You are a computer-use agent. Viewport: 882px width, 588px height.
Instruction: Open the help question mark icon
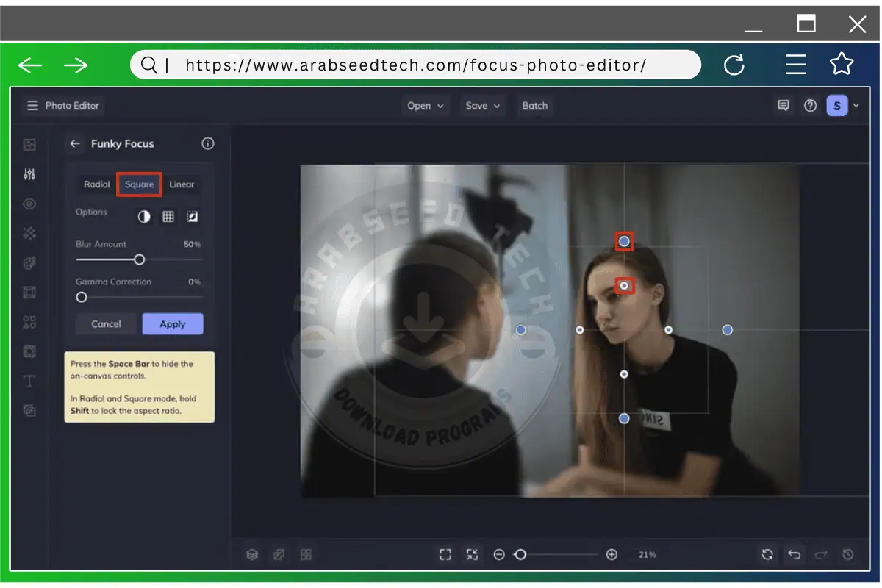coord(810,106)
